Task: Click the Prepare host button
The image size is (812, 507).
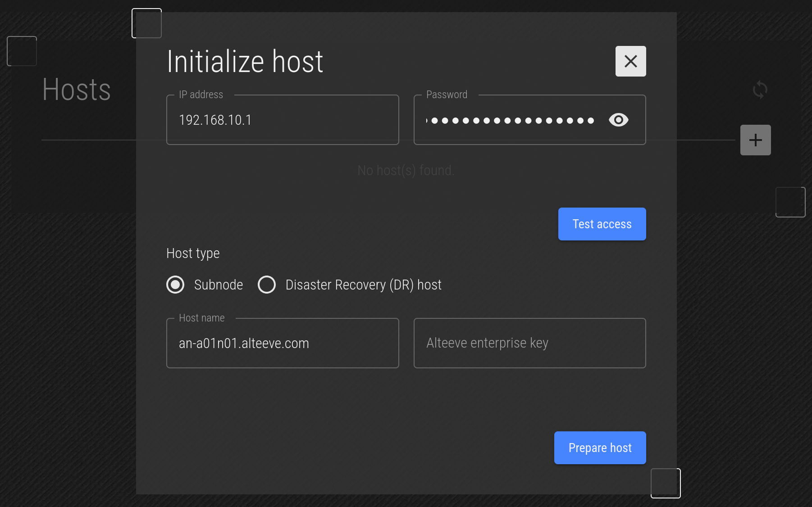Action: [600, 448]
